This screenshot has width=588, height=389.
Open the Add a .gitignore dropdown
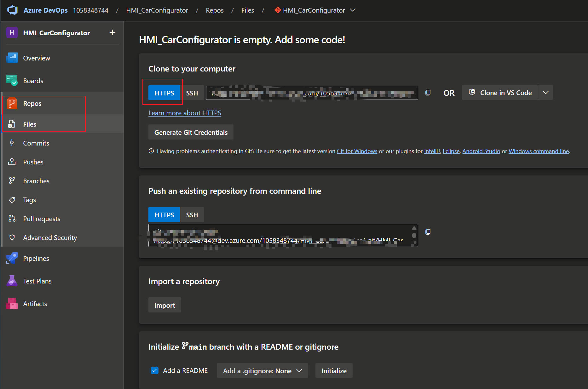pyautogui.click(x=262, y=371)
